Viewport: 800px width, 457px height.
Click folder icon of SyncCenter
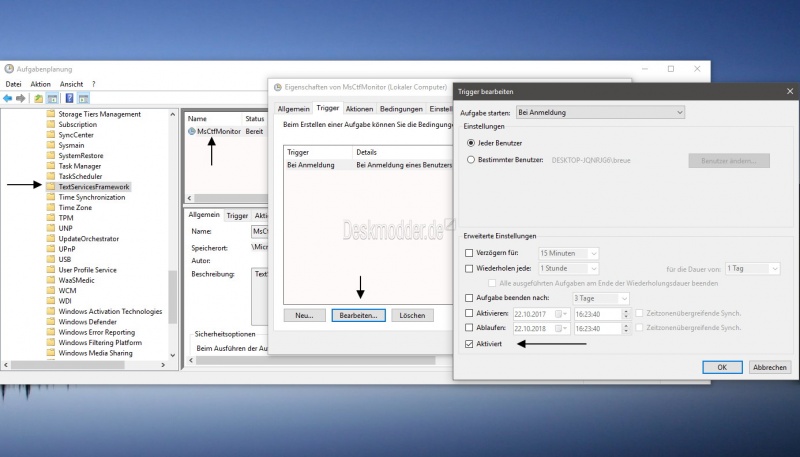point(51,135)
